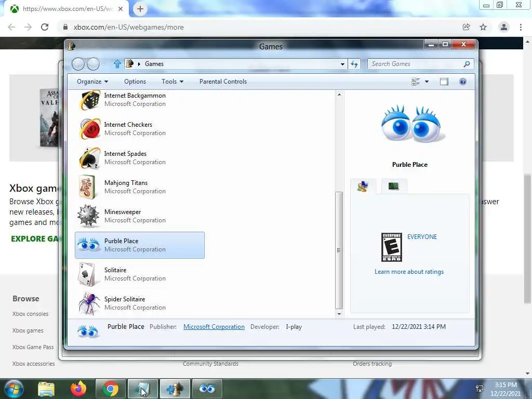Click Xbox consoles link in the Browse section
532x399 pixels.
30,314
